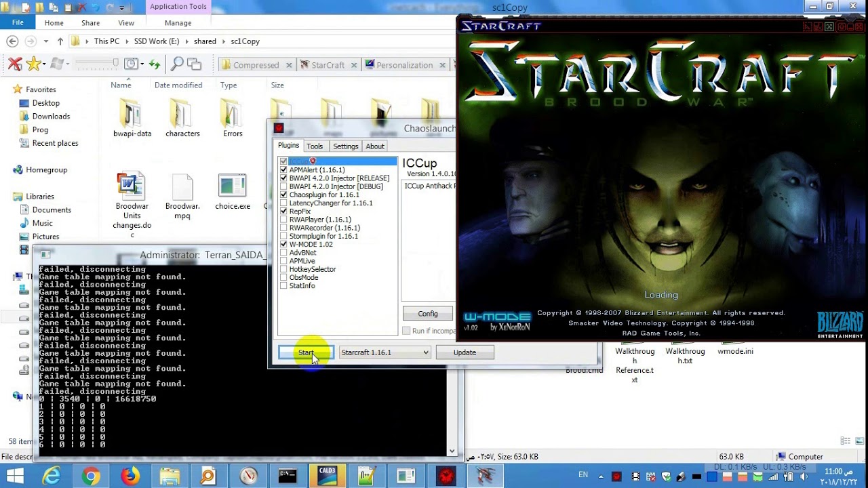The width and height of the screenshot is (868, 488).
Task: Click the Up one level arrow
Action: [60, 41]
